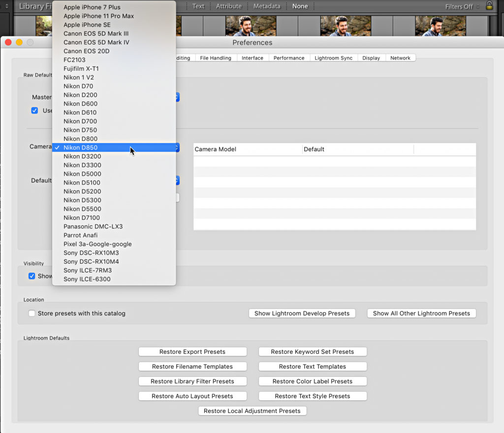
Task: Choose Nikon D3300
Action: click(114, 165)
